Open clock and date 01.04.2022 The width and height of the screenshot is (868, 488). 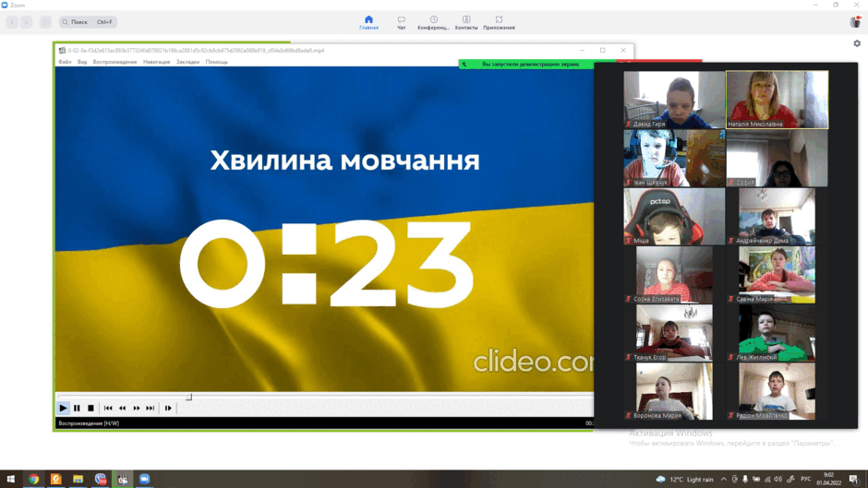828,479
